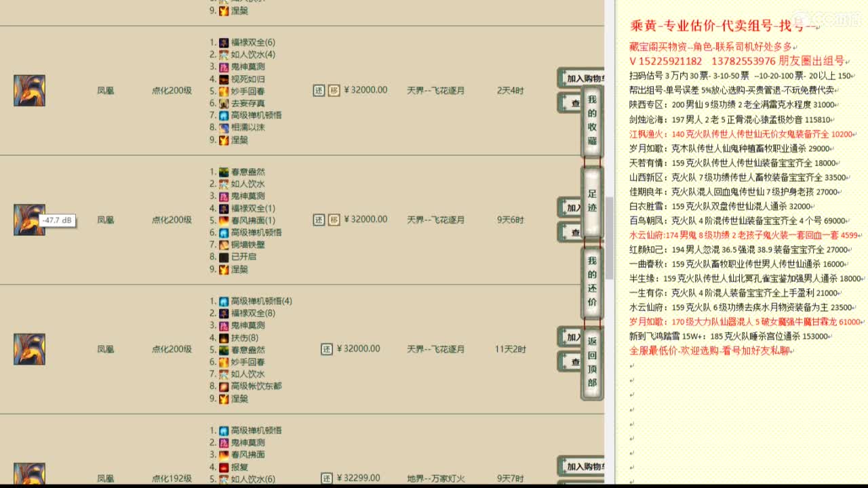Image resolution: width=868 pixels, height=488 pixels.
Task: Click the 还 icon beside ¥32299.00
Action: (x=326, y=479)
